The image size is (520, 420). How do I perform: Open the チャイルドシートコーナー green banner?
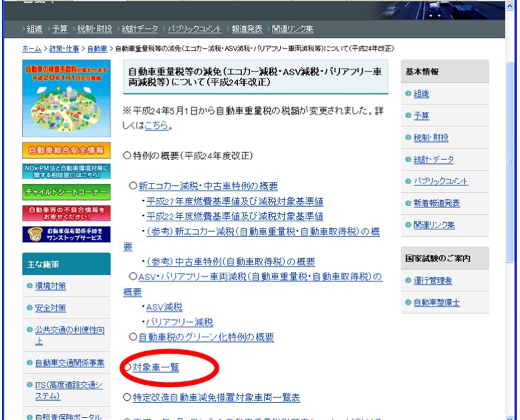pyautogui.click(x=66, y=193)
